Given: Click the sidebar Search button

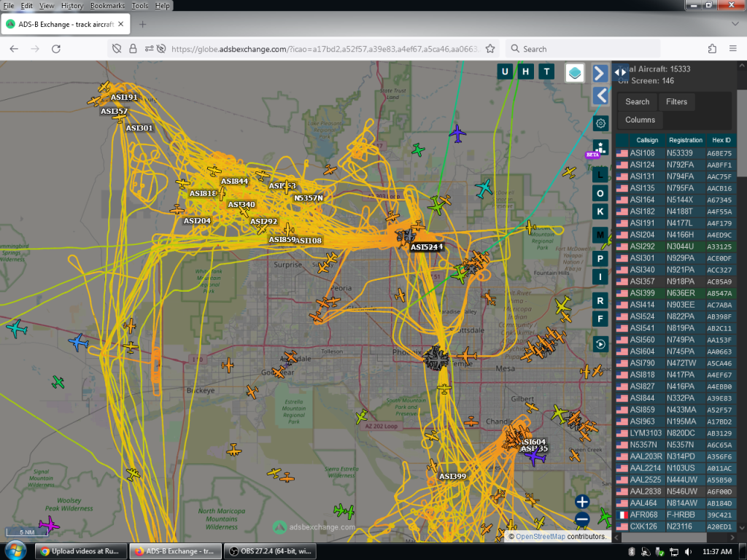Looking at the screenshot, I should 637,101.
